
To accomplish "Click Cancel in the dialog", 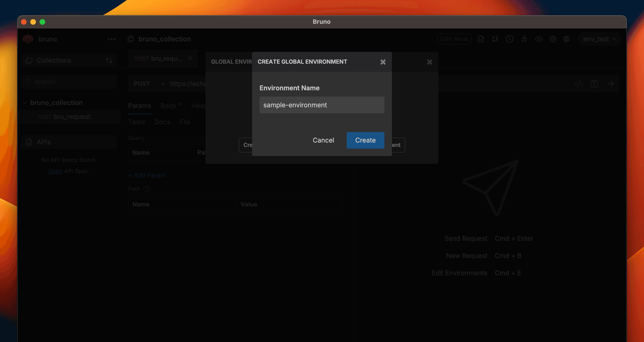I will click(x=323, y=140).
